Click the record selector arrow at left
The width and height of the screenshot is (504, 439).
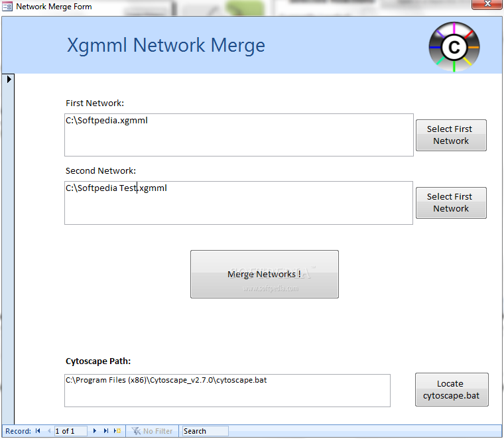click(9, 79)
